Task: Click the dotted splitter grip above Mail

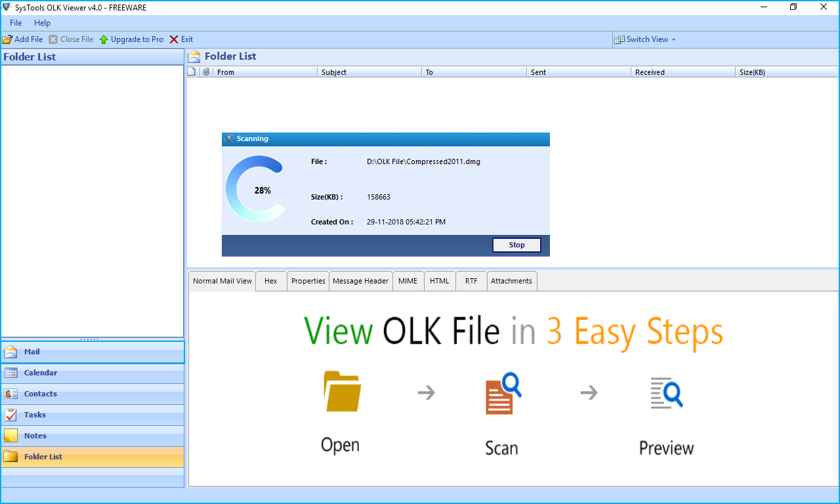Action: 90,339
